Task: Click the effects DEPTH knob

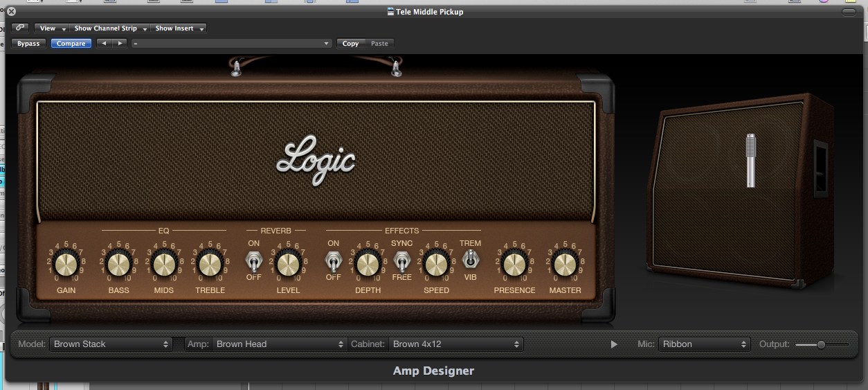Action: tap(368, 264)
